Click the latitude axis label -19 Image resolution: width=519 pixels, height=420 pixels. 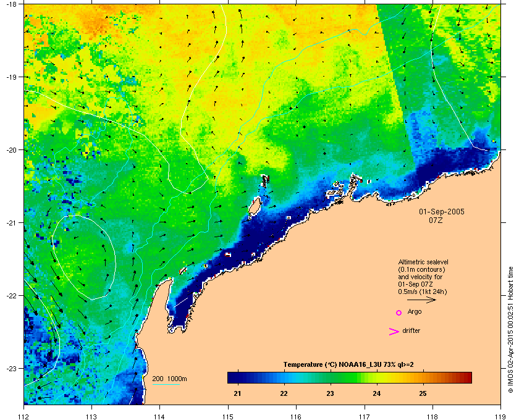(x=11, y=77)
